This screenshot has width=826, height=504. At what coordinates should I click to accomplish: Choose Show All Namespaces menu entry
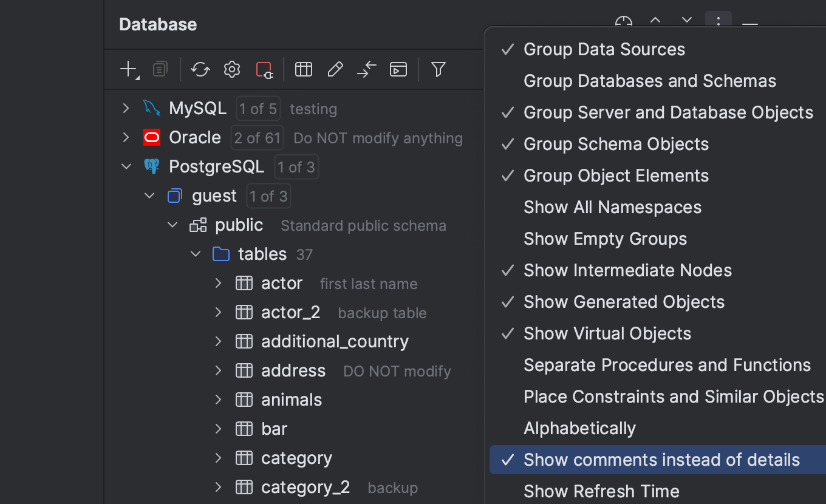click(x=612, y=207)
